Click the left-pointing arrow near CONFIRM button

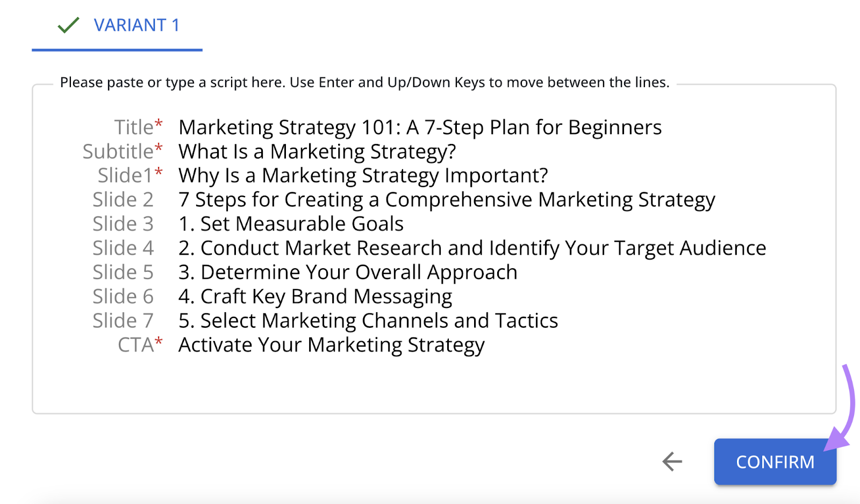671,462
